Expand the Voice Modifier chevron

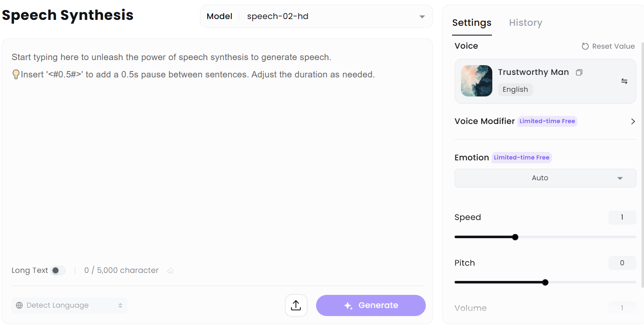(x=633, y=121)
